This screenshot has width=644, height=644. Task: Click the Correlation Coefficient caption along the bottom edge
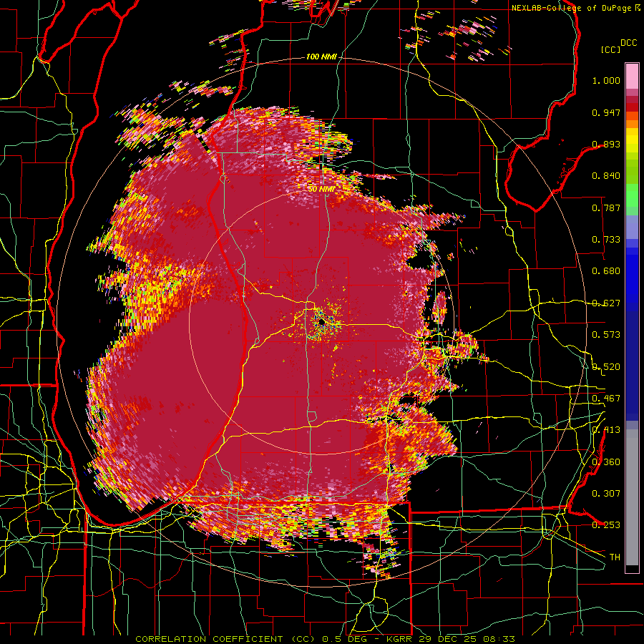click(x=325, y=639)
